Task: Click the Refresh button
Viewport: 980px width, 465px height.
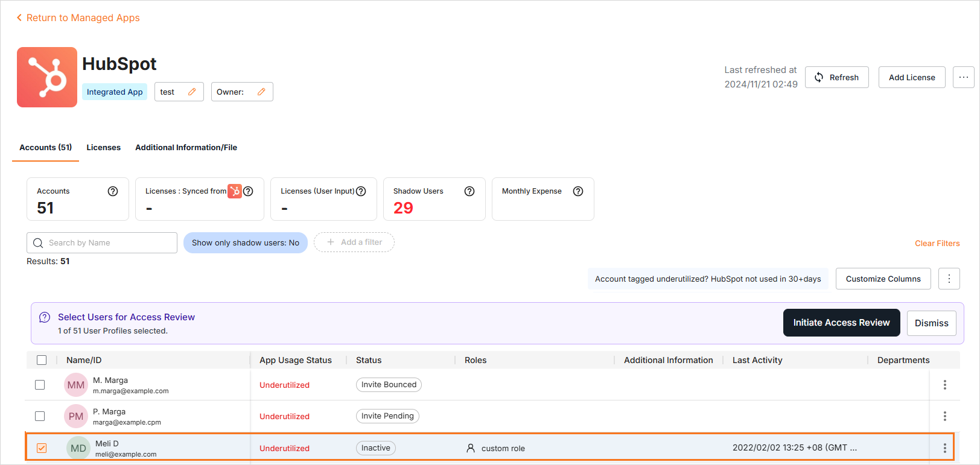Action: point(836,77)
